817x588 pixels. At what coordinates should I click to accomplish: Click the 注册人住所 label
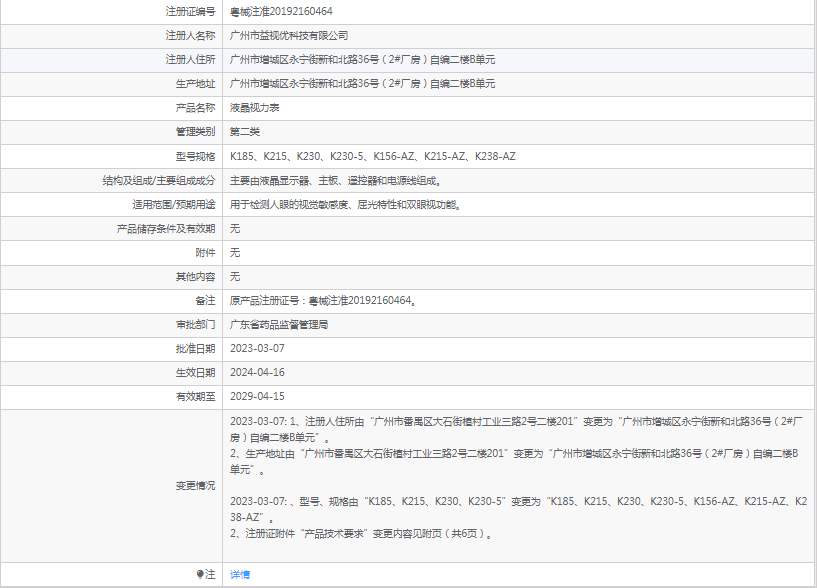tap(190, 59)
